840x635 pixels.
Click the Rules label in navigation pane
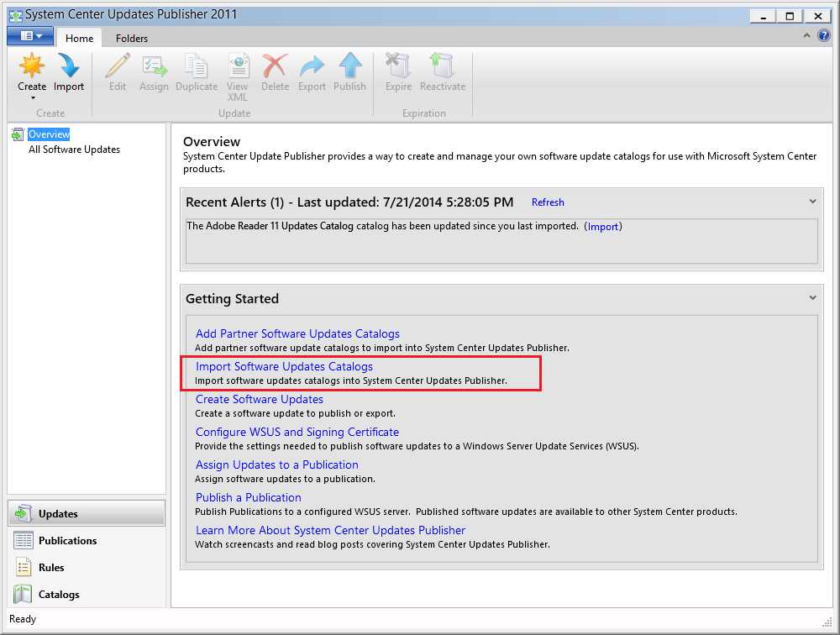point(51,568)
